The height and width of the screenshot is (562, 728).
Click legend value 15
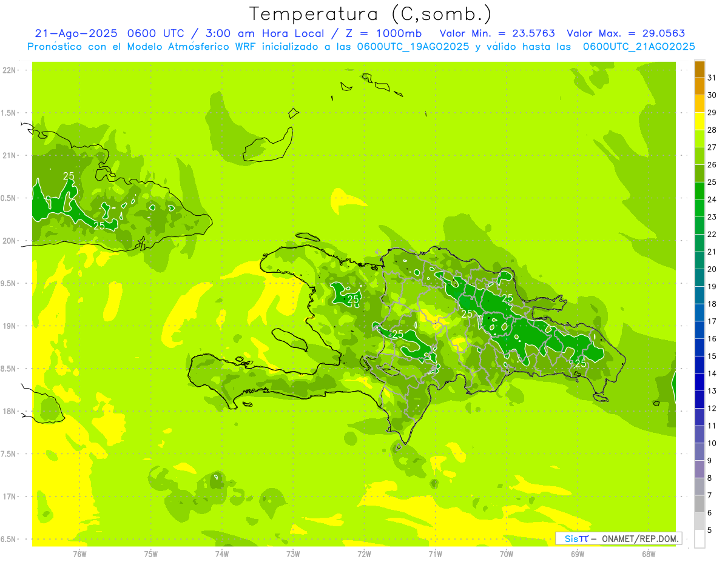point(712,356)
